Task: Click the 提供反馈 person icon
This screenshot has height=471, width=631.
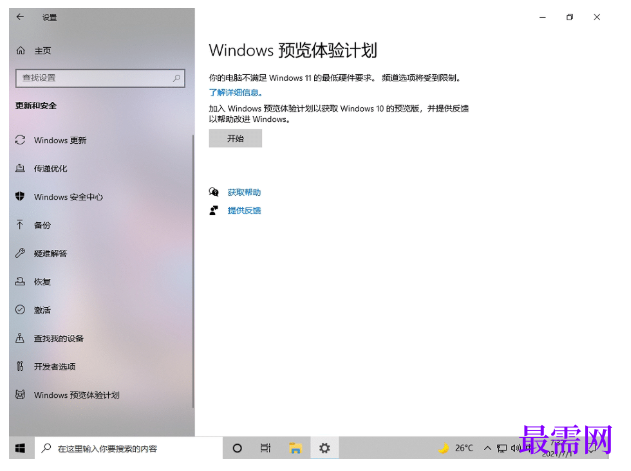Action: coord(214,210)
